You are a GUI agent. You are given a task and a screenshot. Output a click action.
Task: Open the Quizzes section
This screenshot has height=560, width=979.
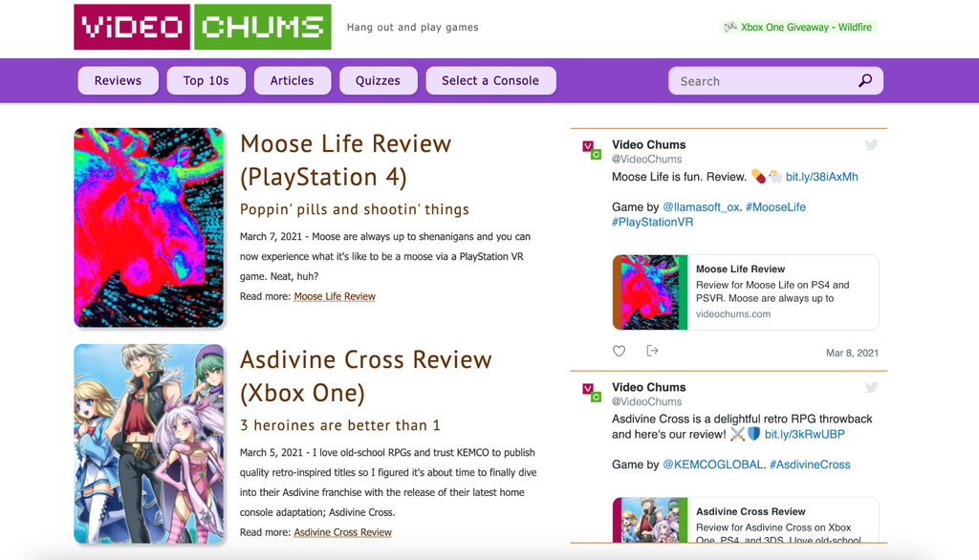pyautogui.click(x=378, y=80)
